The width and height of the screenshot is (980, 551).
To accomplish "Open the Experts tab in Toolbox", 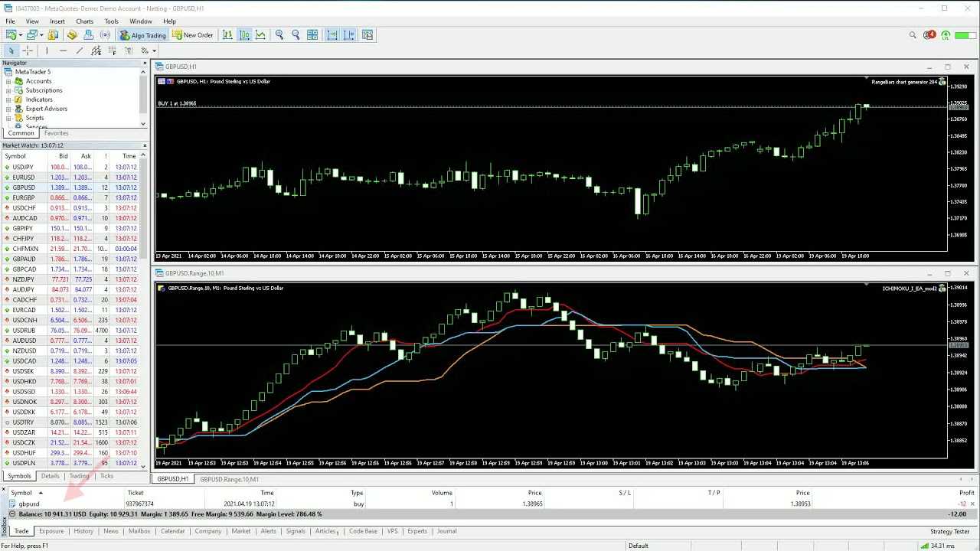I will coord(417,531).
